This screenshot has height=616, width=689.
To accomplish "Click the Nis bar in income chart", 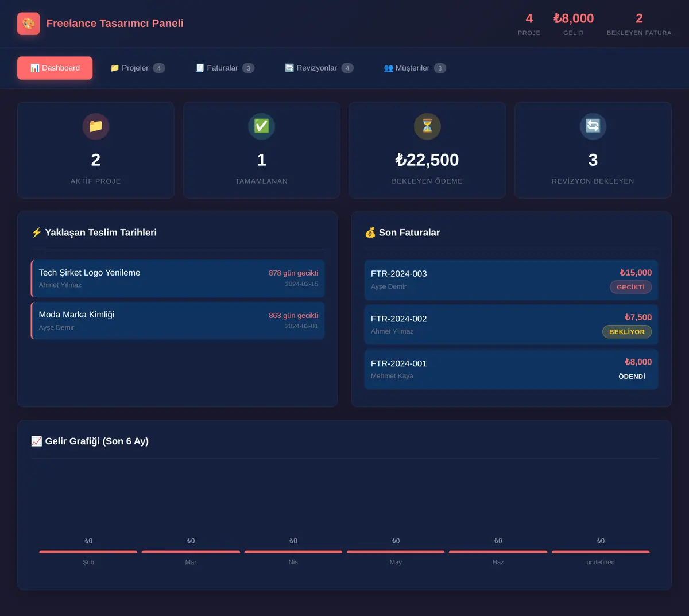I will point(293,552).
